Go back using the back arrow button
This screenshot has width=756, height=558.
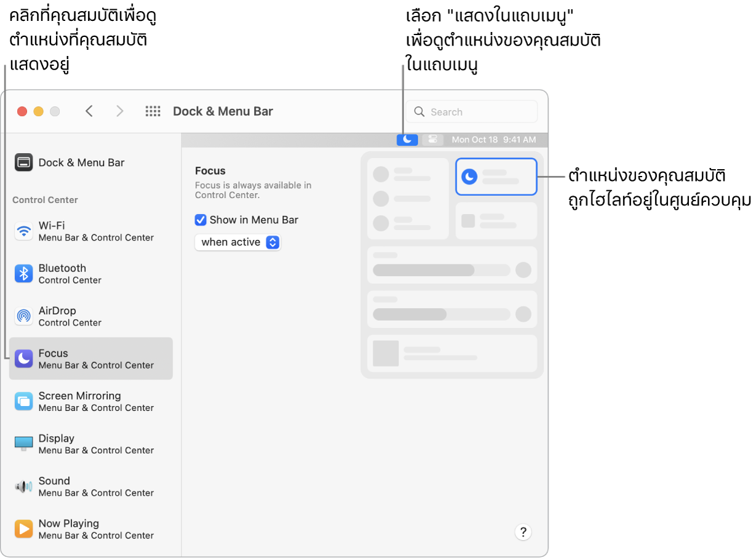tap(89, 111)
